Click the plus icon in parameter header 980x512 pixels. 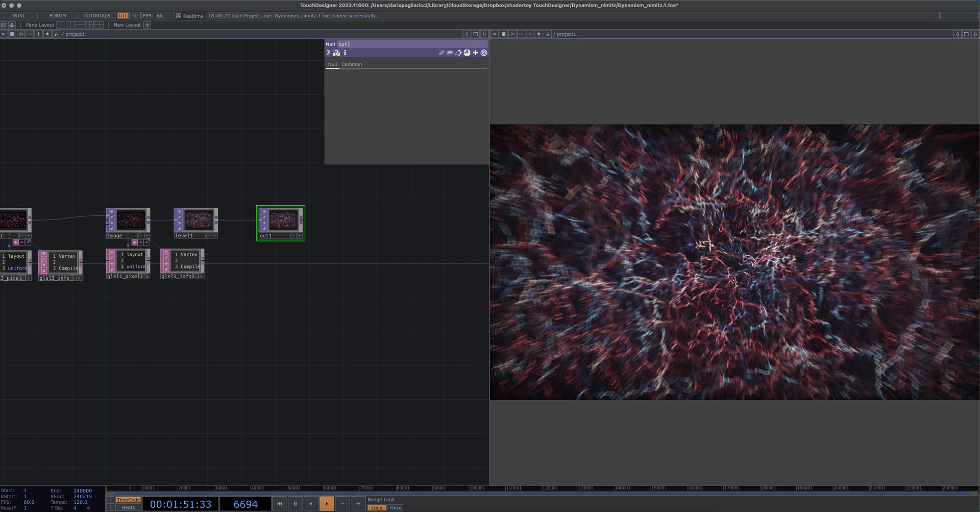point(475,53)
